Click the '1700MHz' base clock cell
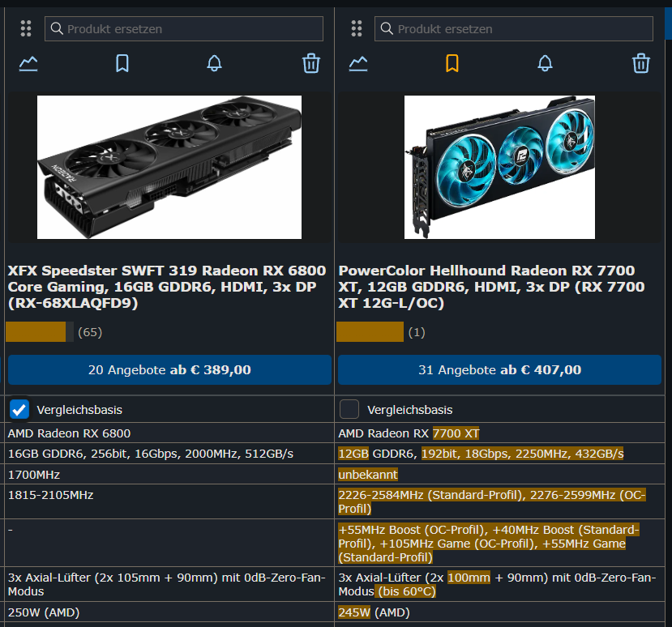This screenshot has height=627, width=672. (x=169, y=475)
